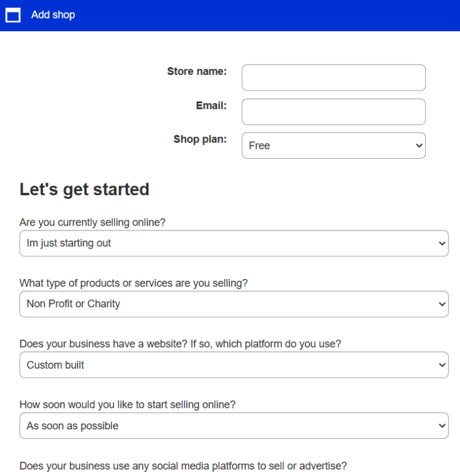460x476 pixels.
Task: Click the 'Are you currently selling online?' question
Action: [x=92, y=222]
